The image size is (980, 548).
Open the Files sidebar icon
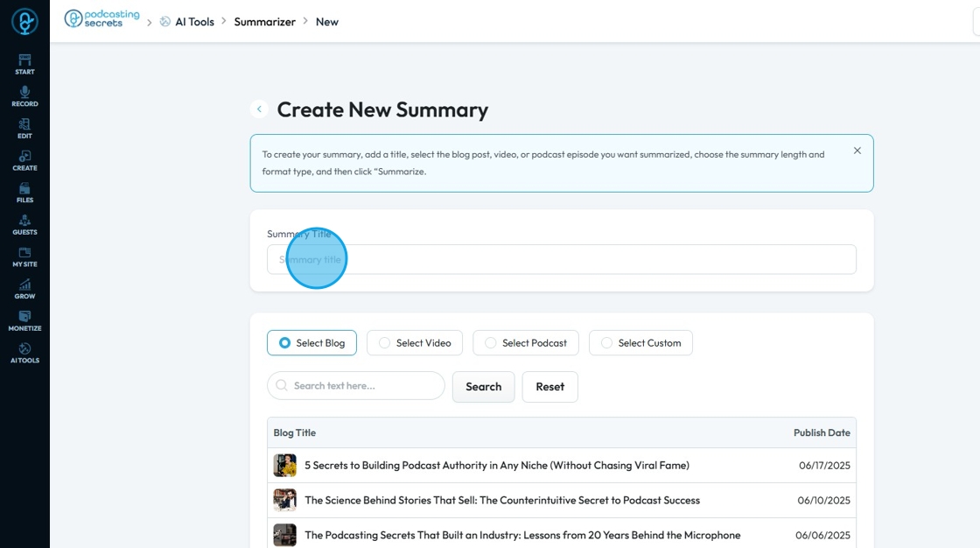pos(24,192)
